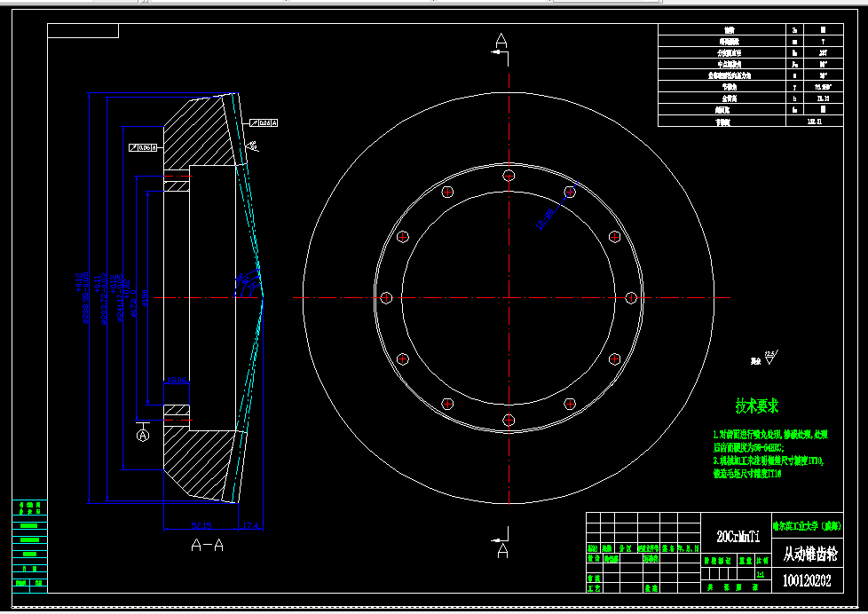Click the ø150 diameter dimension
Viewport: 868px width, 614px height.
pos(145,298)
